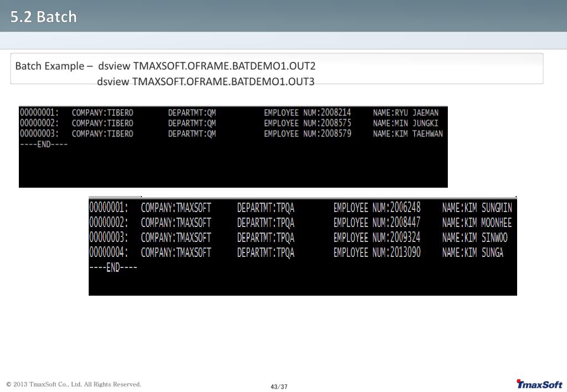The image size is (567, 392).
Task: Click the ----END---- line in the TMAXSOFT output
Action: pyautogui.click(x=113, y=268)
